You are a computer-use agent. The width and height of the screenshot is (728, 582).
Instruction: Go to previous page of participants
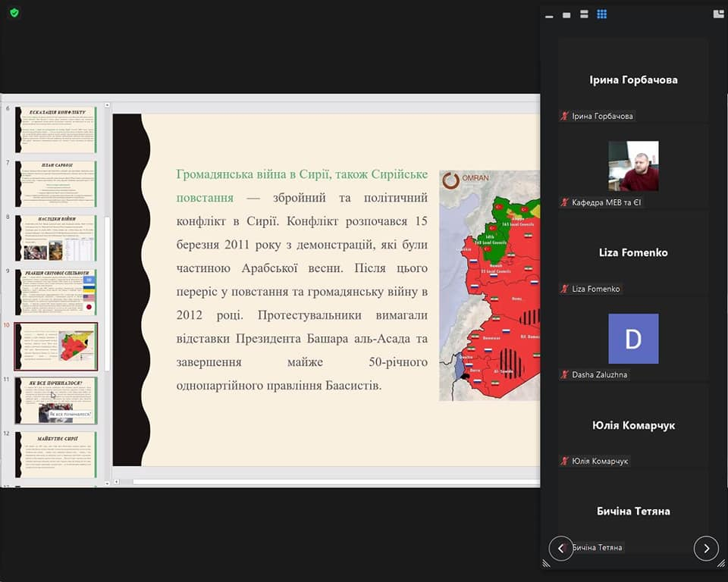pyautogui.click(x=561, y=548)
